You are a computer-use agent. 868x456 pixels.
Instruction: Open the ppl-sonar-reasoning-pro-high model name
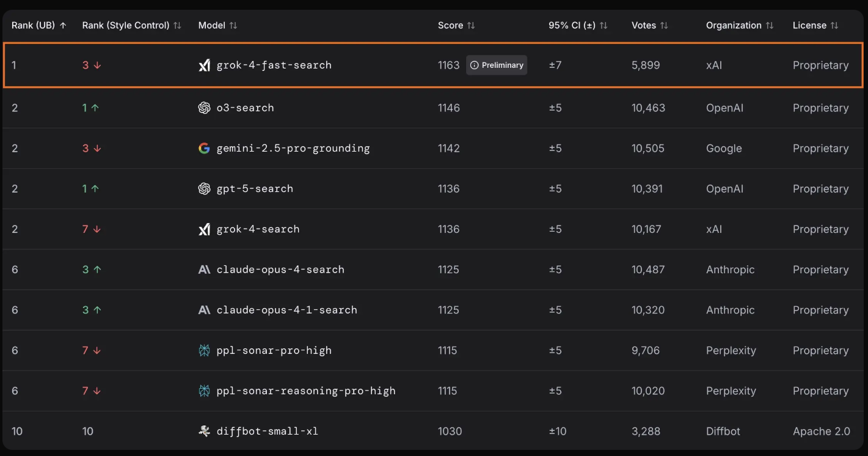pyautogui.click(x=306, y=391)
